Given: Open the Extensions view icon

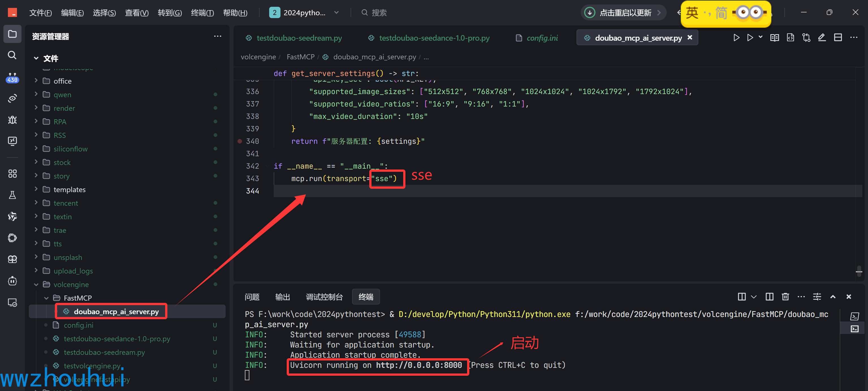Looking at the screenshot, I should 12,174.
